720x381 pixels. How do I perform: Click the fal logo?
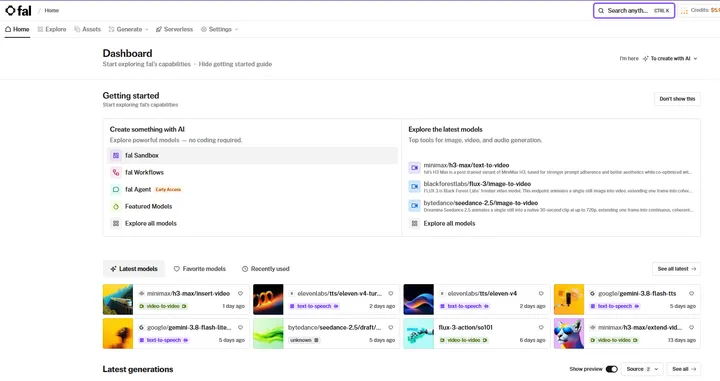(18, 10)
